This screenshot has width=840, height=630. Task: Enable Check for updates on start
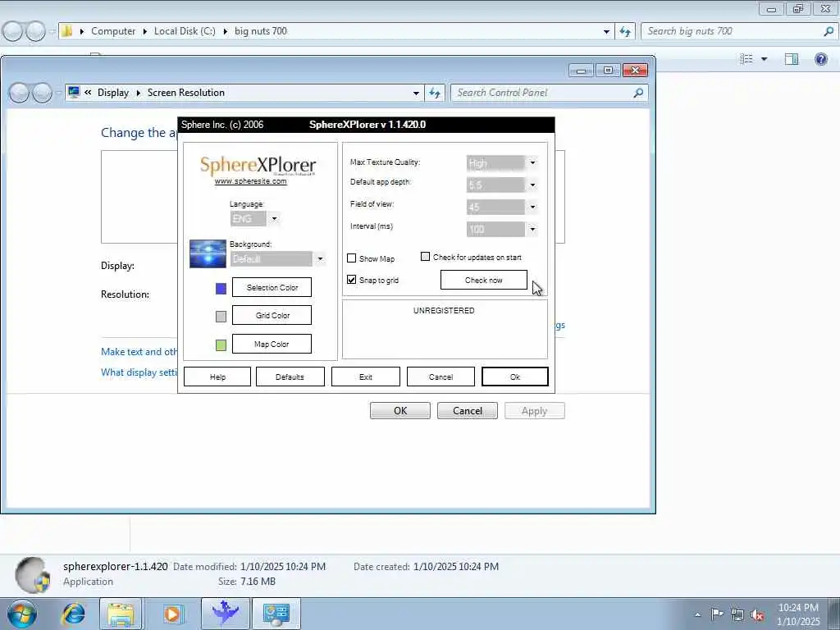[426, 257]
